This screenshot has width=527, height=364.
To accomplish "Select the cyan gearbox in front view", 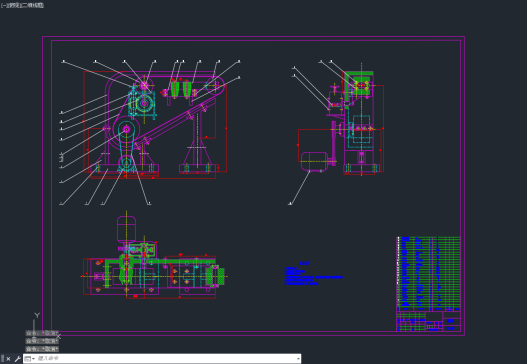I will (142, 102).
